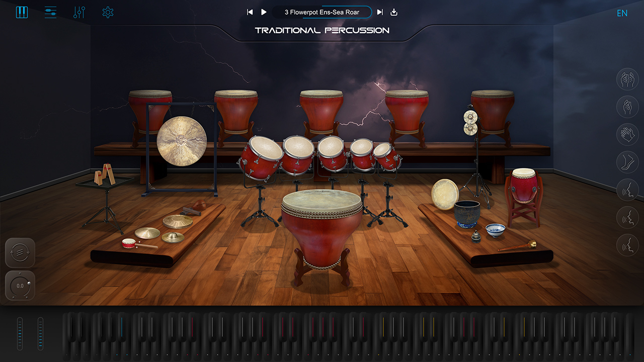This screenshot has height=362, width=644.
Task: Hit the large flat cymbal on left board
Action: 178,222
